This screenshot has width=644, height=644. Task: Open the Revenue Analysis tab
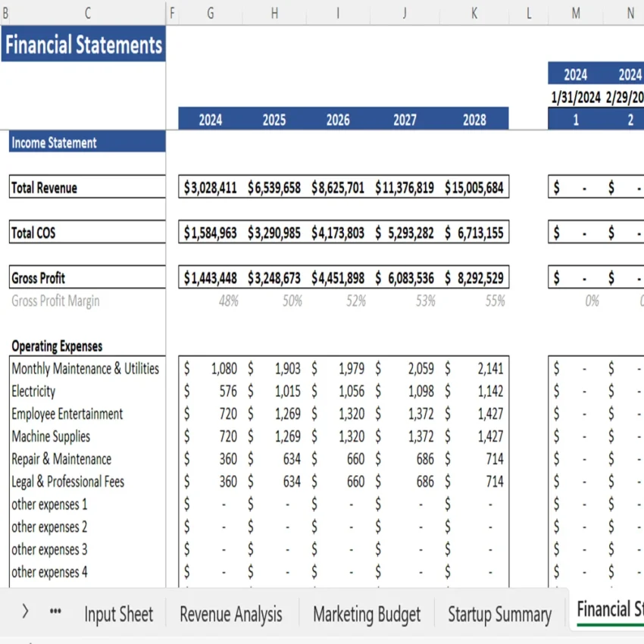coord(230,614)
